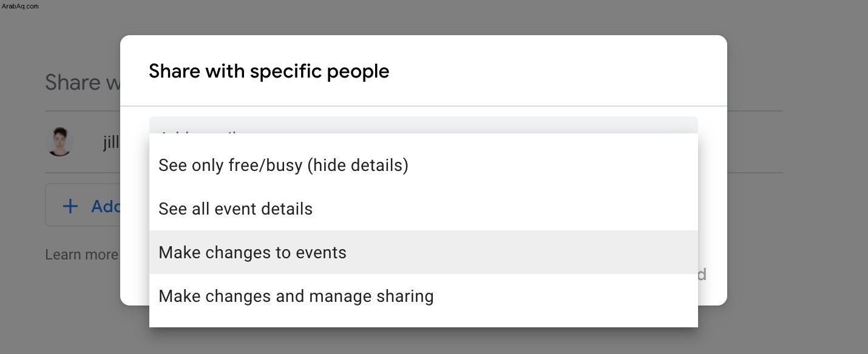Select "Make changes and manage sharing"
Screen dimensions: 868x354
[423, 296]
